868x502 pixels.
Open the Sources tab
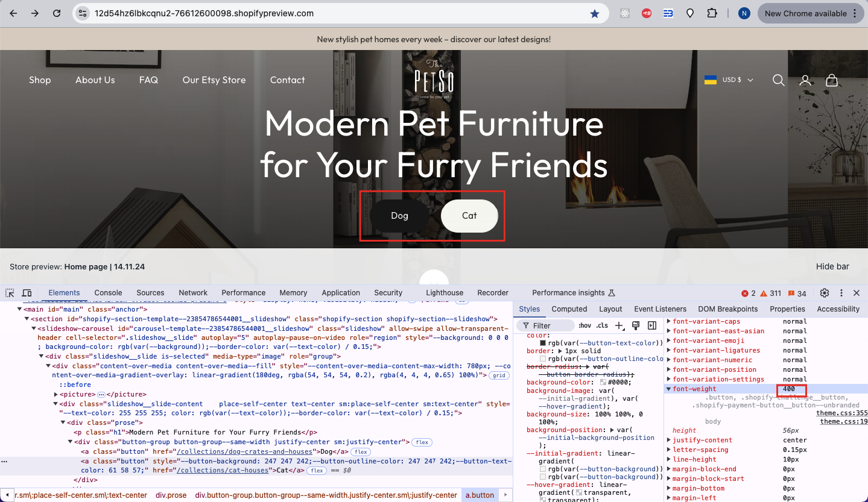tap(150, 293)
